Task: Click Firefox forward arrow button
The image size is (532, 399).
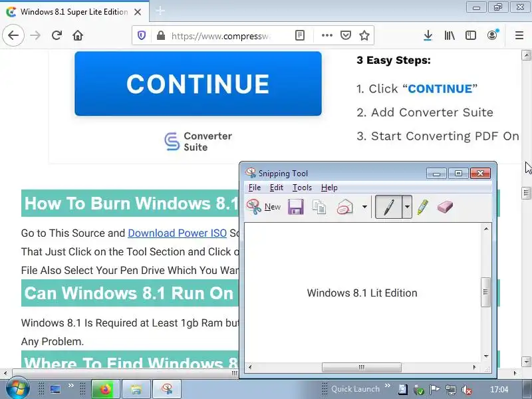Action: click(35, 35)
